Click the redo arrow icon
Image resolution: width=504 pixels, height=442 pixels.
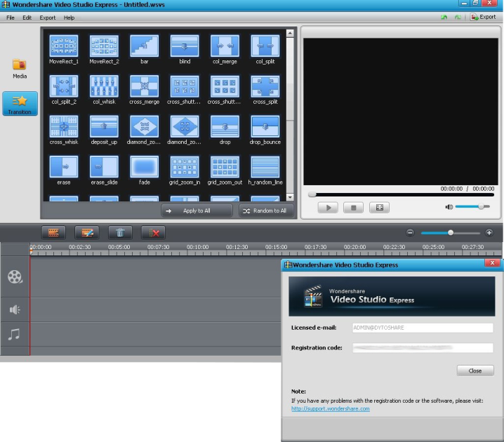(x=458, y=17)
